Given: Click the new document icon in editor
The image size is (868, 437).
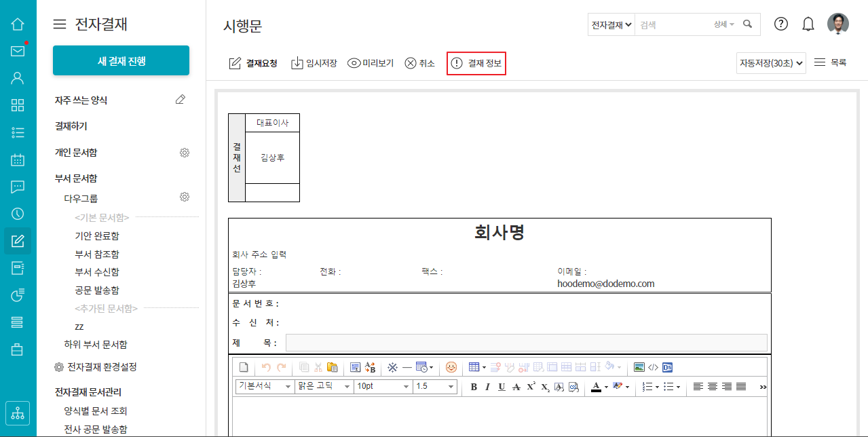Looking at the screenshot, I should (x=244, y=367).
